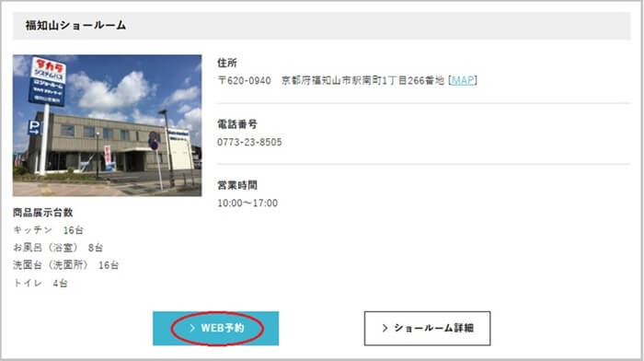This screenshot has height=361, width=644.
Task: Click the business hours 10:00〜17:00 text
Action: click(x=247, y=204)
